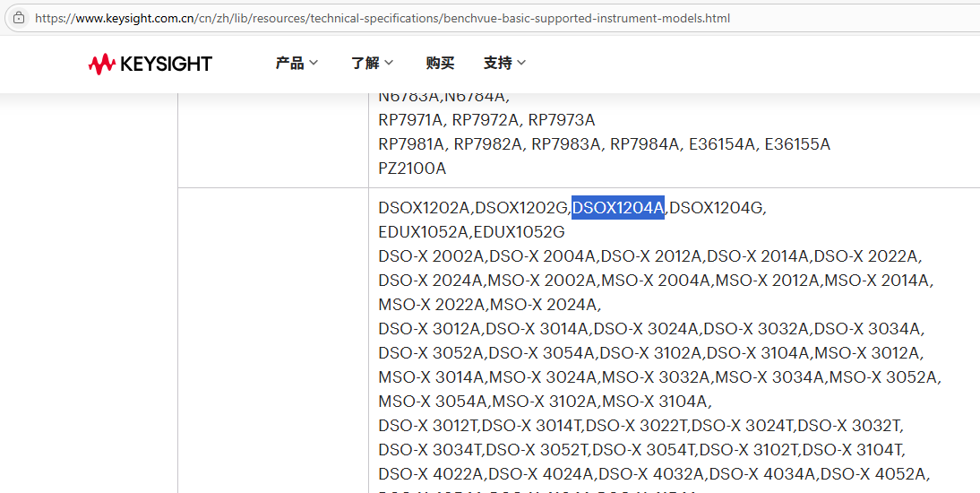Click the DSOX1202A model name
This screenshot has width=980, height=493.
[x=425, y=208]
